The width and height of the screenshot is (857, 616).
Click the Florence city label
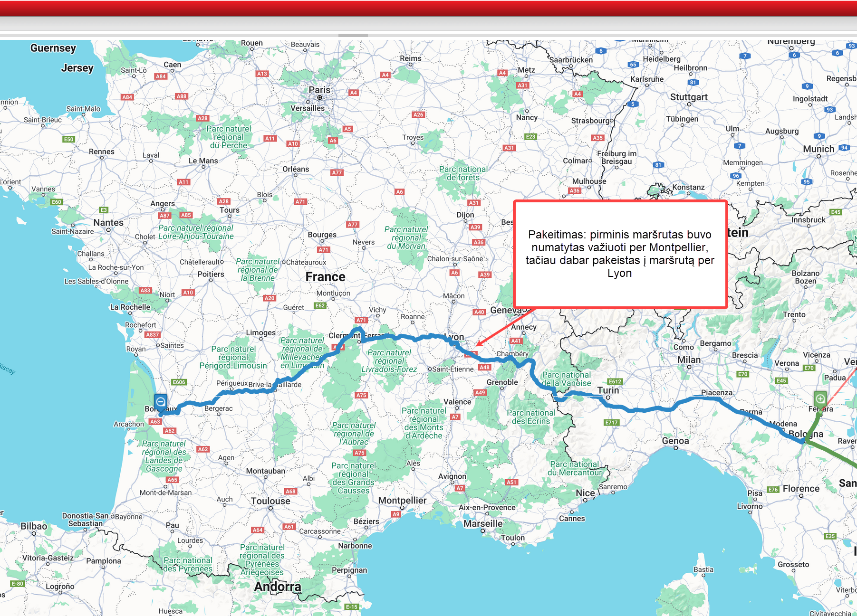click(x=801, y=488)
